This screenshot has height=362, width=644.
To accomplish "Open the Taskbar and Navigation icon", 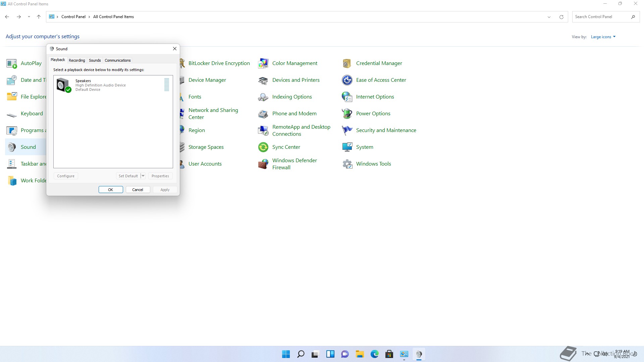I will coord(12,164).
